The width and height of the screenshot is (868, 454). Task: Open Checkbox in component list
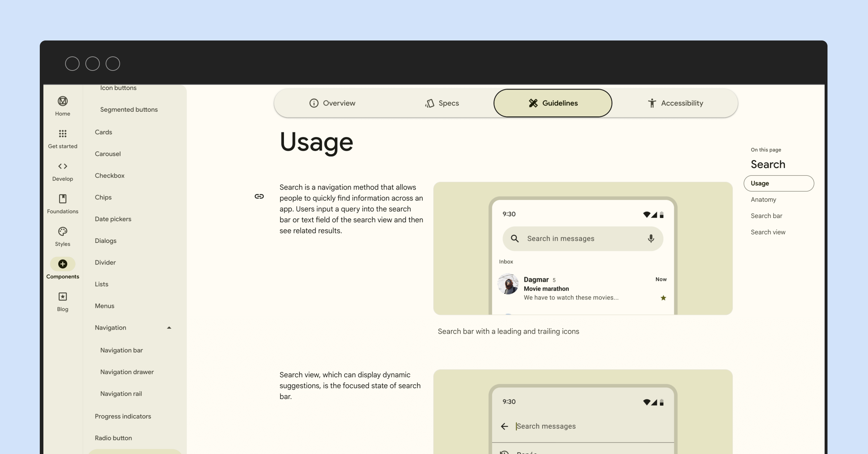point(110,176)
